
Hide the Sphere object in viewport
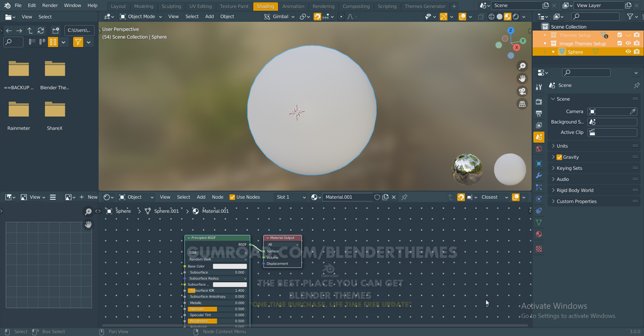point(628,52)
